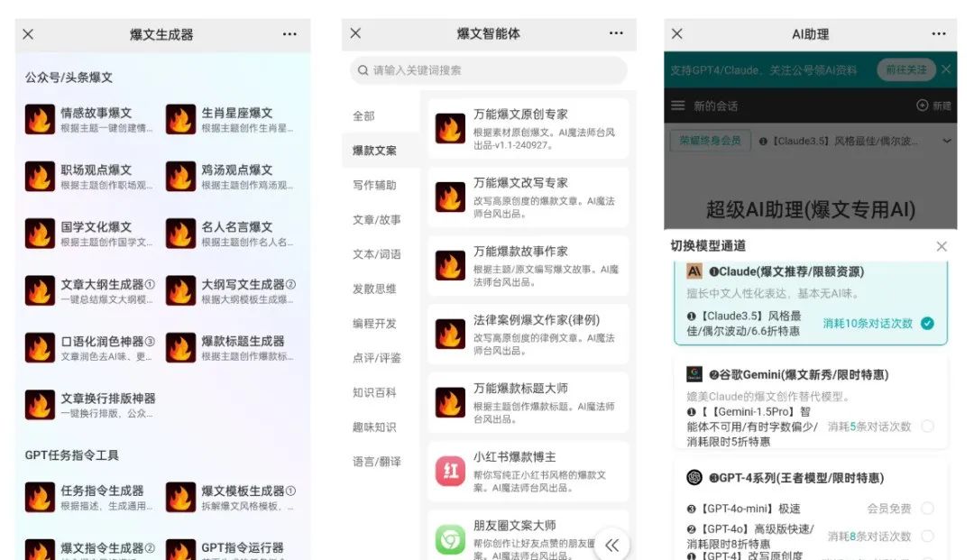Select the 名人名言爆文 icon

click(x=180, y=234)
